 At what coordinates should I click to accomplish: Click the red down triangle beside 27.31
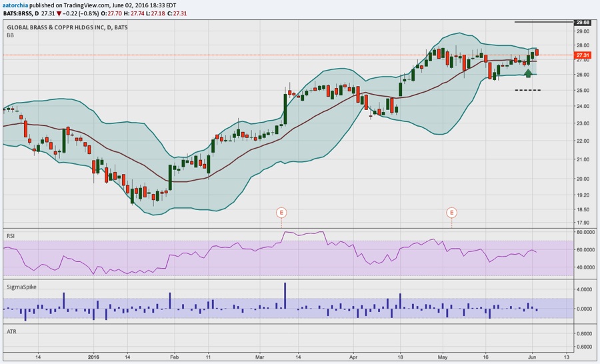[x=59, y=13]
